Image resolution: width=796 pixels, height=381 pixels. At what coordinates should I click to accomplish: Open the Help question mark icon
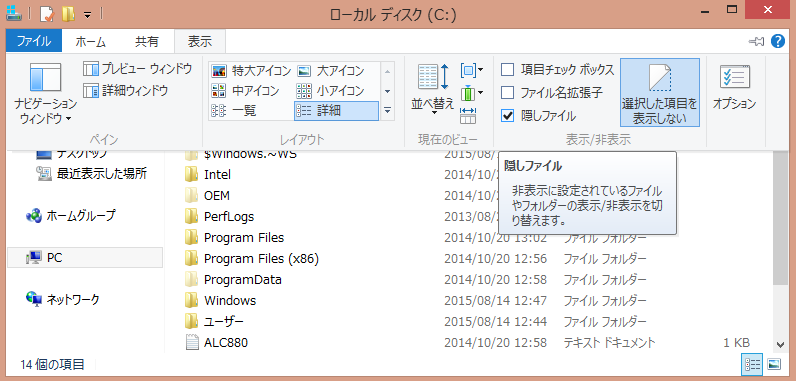tap(777, 41)
